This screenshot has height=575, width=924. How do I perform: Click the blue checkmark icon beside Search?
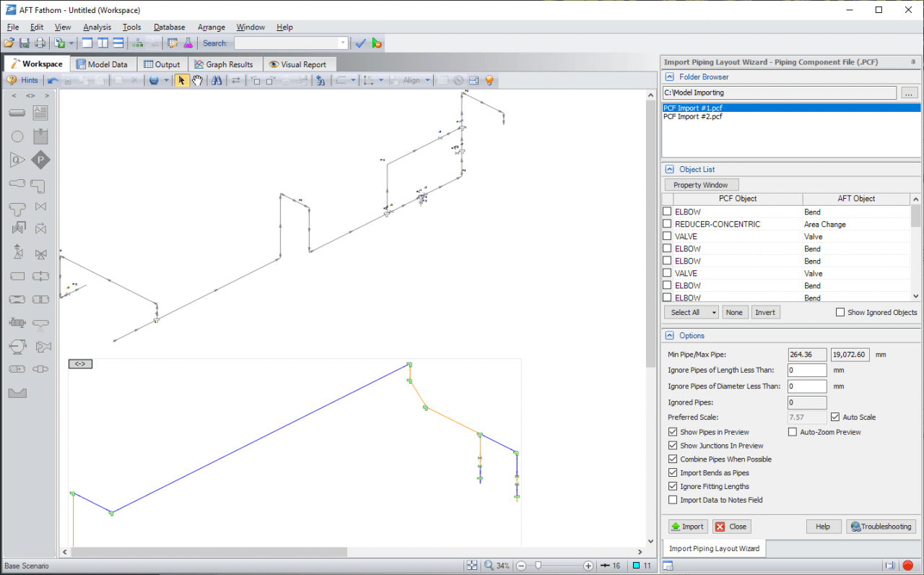point(361,43)
